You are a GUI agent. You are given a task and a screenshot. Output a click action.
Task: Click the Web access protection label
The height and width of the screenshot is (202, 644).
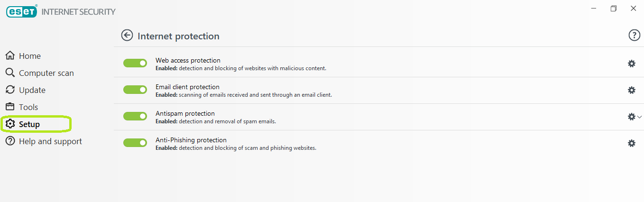point(188,60)
